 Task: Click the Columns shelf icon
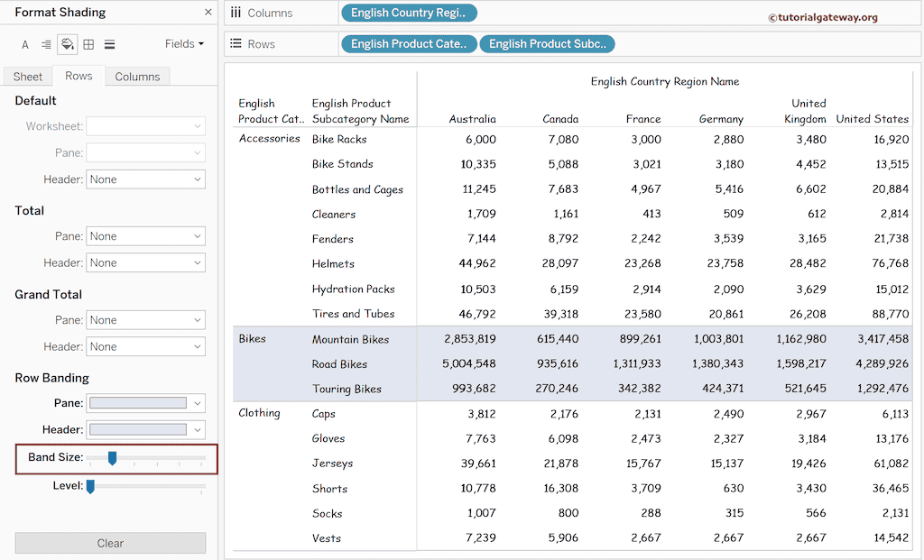point(236,13)
